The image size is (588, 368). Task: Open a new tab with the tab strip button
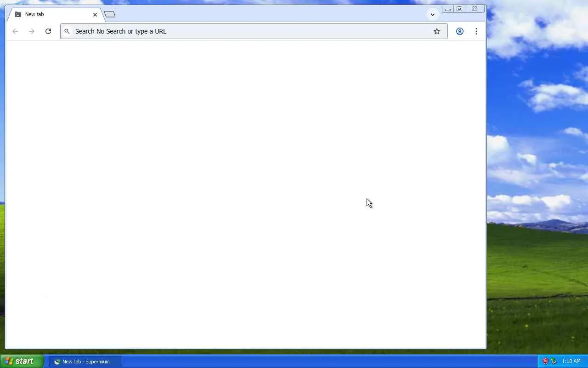click(x=110, y=14)
